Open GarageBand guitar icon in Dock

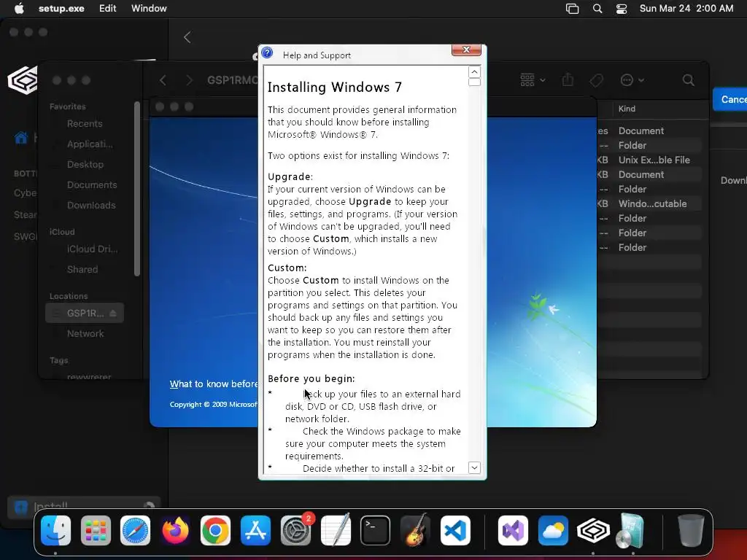click(x=415, y=531)
